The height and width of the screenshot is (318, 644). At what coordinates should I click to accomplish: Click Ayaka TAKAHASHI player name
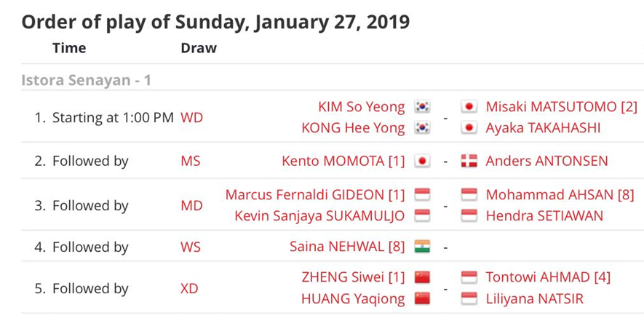pos(543,128)
